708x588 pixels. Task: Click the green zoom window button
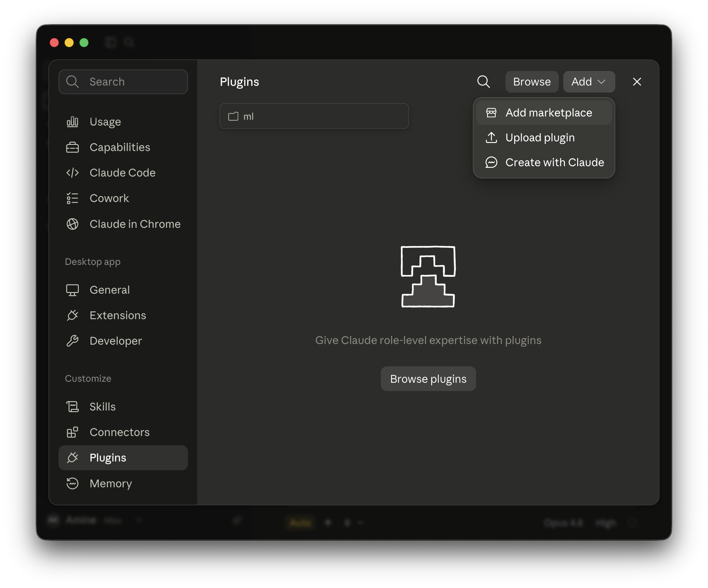point(84,42)
